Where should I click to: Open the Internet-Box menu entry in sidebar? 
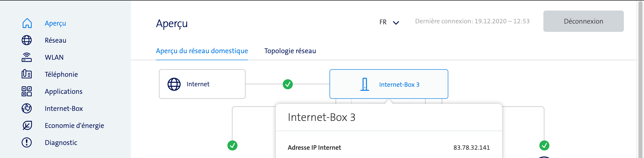(64, 108)
